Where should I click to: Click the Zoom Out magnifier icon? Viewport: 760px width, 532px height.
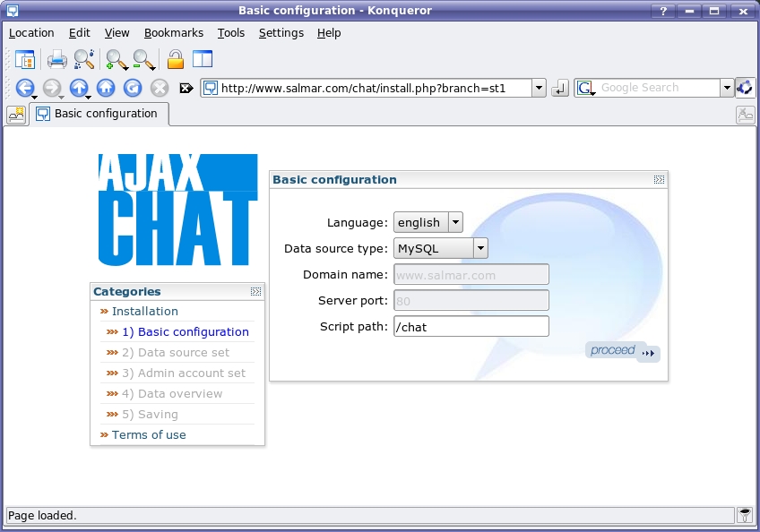click(x=142, y=60)
